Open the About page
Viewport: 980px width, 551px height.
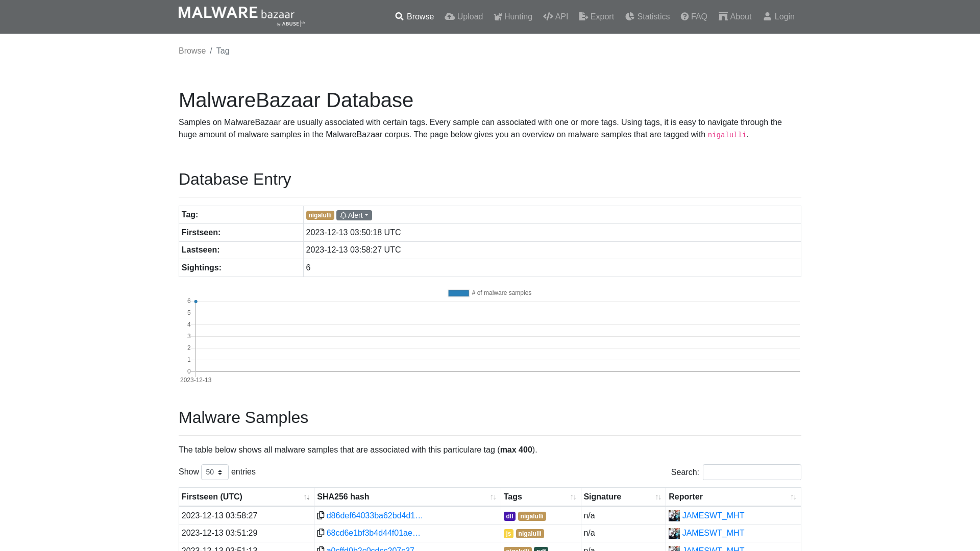(x=735, y=17)
